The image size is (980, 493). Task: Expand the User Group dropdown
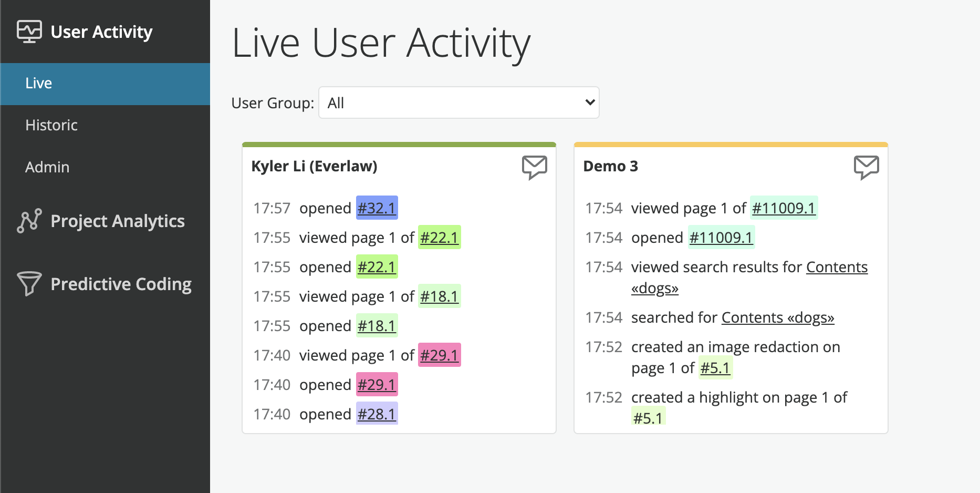click(459, 102)
